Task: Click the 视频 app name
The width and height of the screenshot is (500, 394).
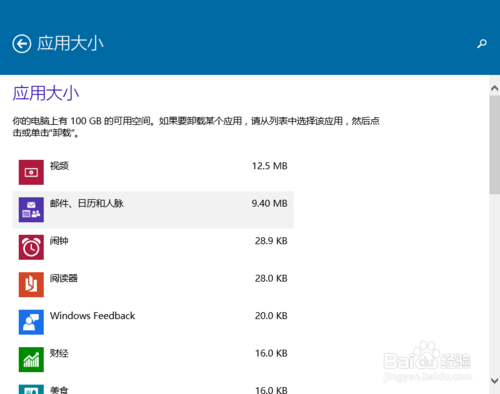Action: 59,166
